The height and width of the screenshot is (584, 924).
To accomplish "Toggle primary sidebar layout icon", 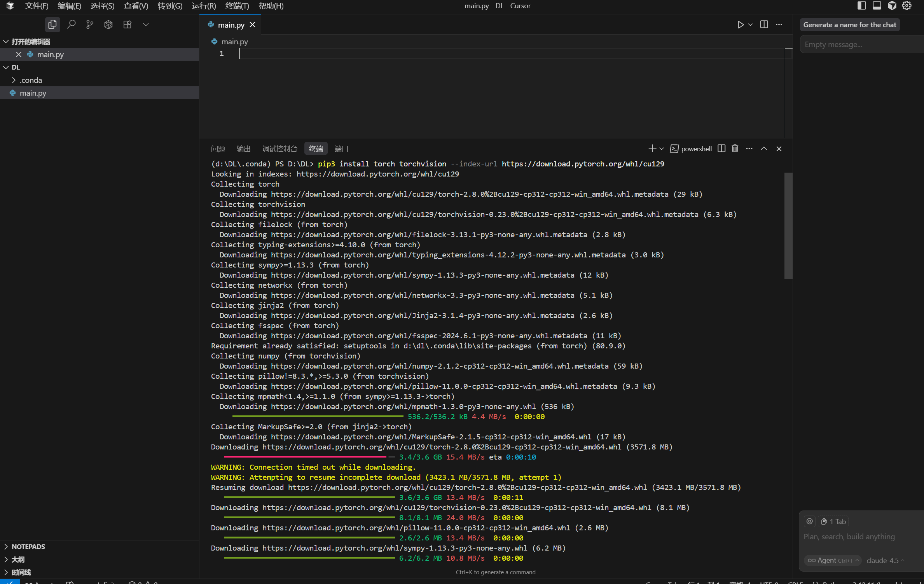I will pos(861,5).
